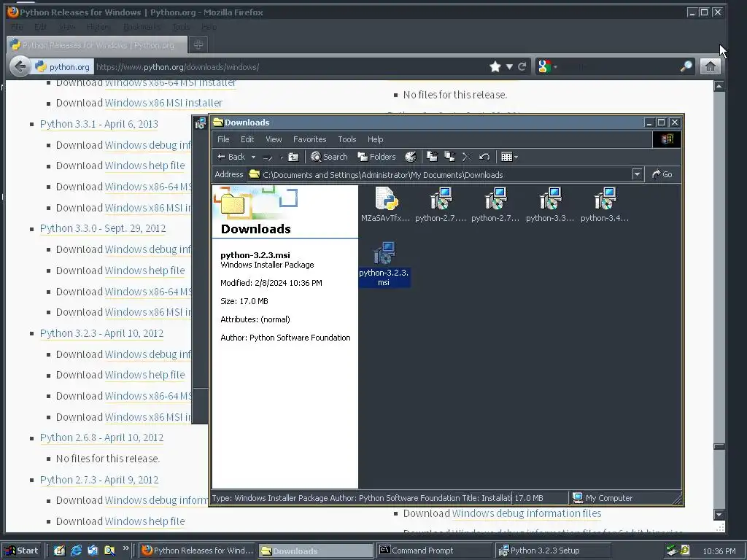Click the Python Releases for Windows tab
The image size is (747, 560).
(x=98, y=44)
